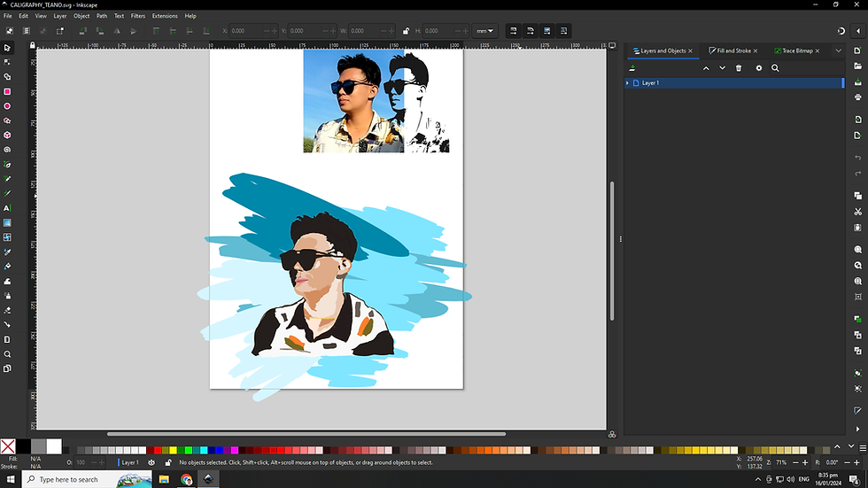Toggle guide lock at ruler corner
Image resolution: width=868 pixels, height=488 pixels.
[x=33, y=45]
